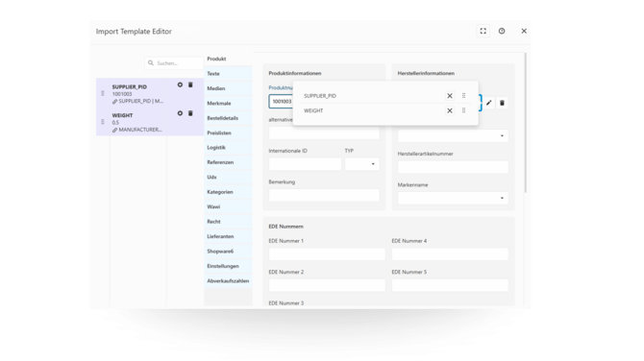Select the Udx tab
This screenshot has width=644, height=361.
(x=229, y=178)
